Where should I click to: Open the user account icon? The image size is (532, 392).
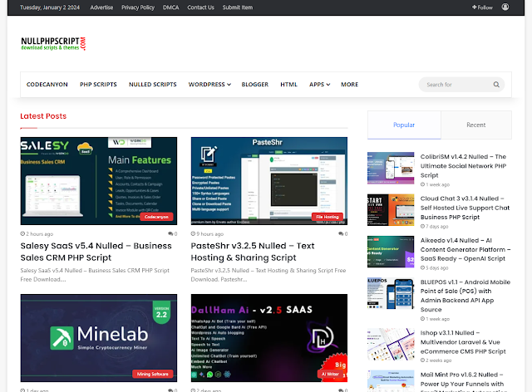505,7
